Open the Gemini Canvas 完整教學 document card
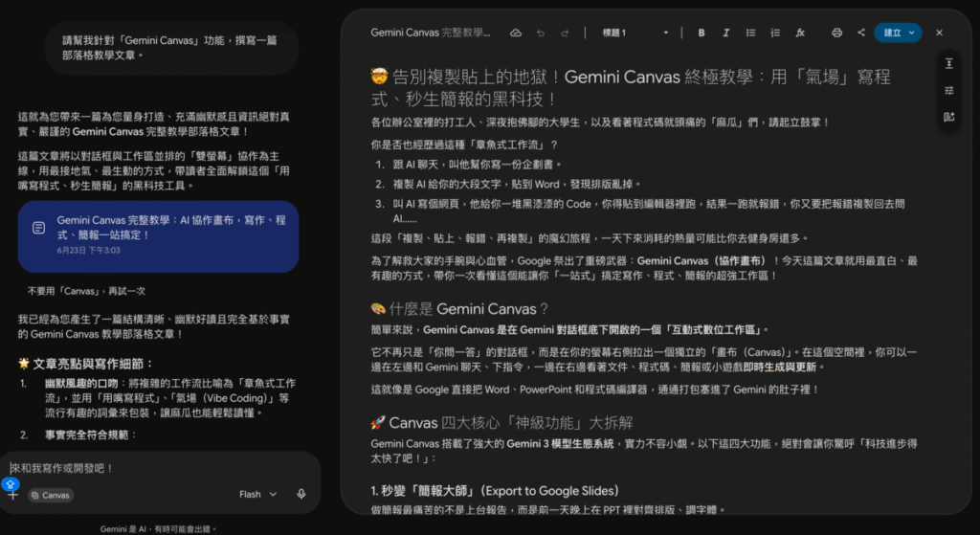The height and width of the screenshot is (535, 980). click(x=158, y=236)
